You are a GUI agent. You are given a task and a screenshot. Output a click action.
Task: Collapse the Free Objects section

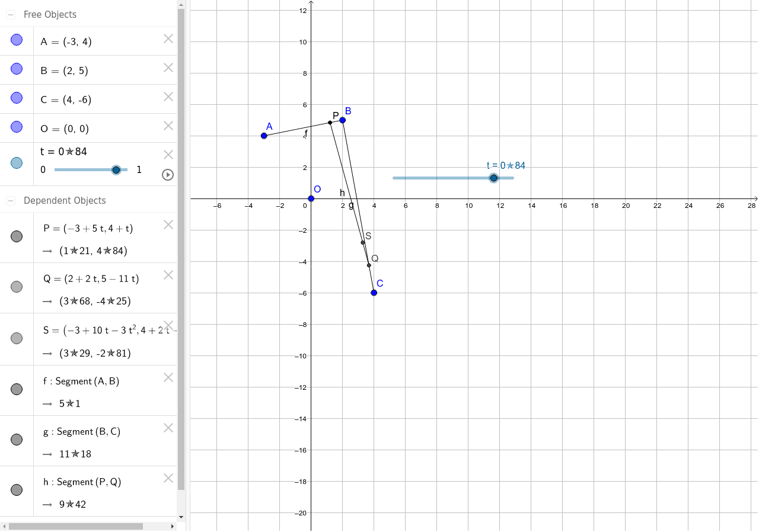pos(9,14)
